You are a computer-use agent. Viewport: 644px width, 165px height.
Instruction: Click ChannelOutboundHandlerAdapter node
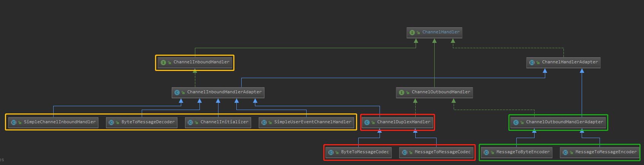(558, 123)
